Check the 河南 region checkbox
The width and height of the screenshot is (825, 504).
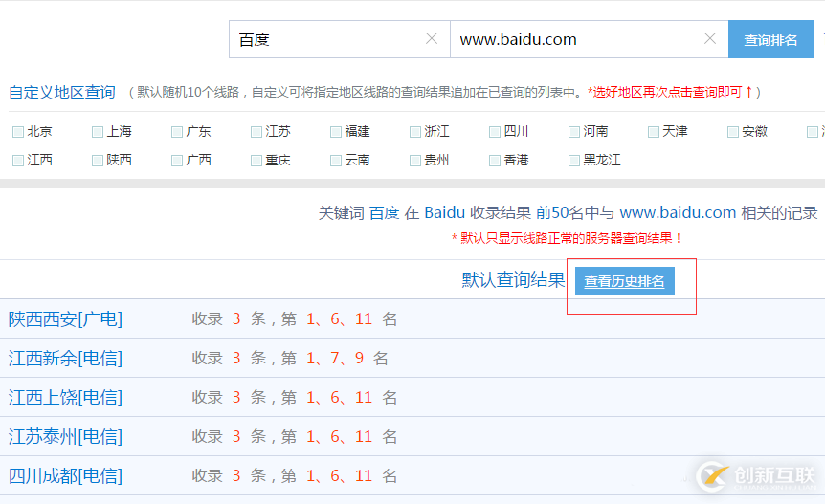pyautogui.click(x=574, y=132)
